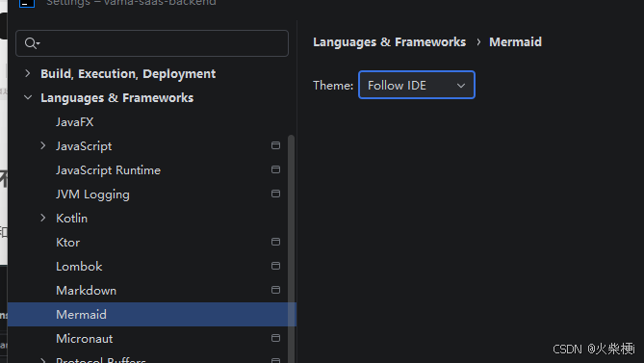Click the settings tree scrollbar

(292, 248)
